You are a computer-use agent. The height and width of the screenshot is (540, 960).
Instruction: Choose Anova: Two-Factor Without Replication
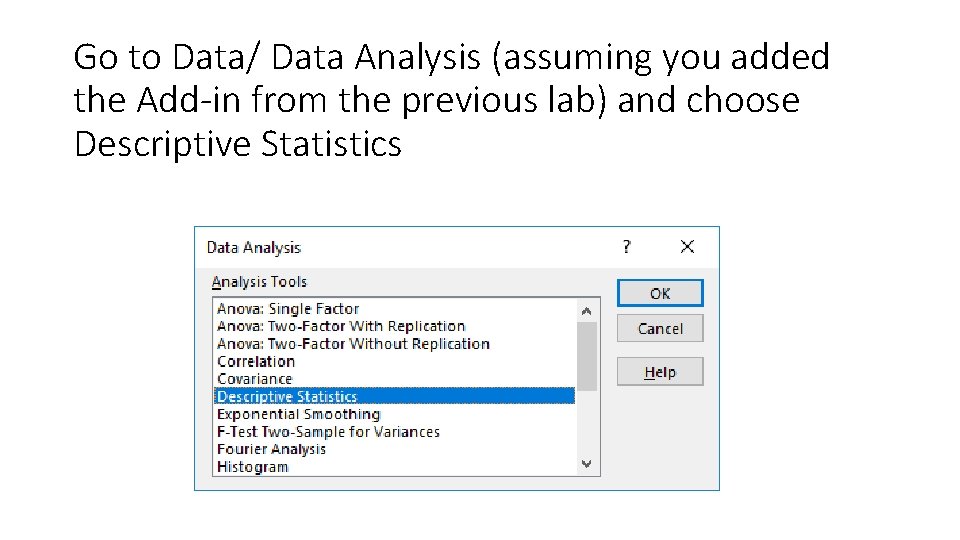tap(353, 344)
